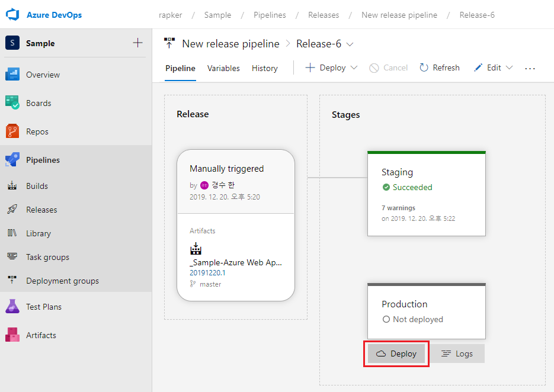Switch to the Variables tab

223,68
